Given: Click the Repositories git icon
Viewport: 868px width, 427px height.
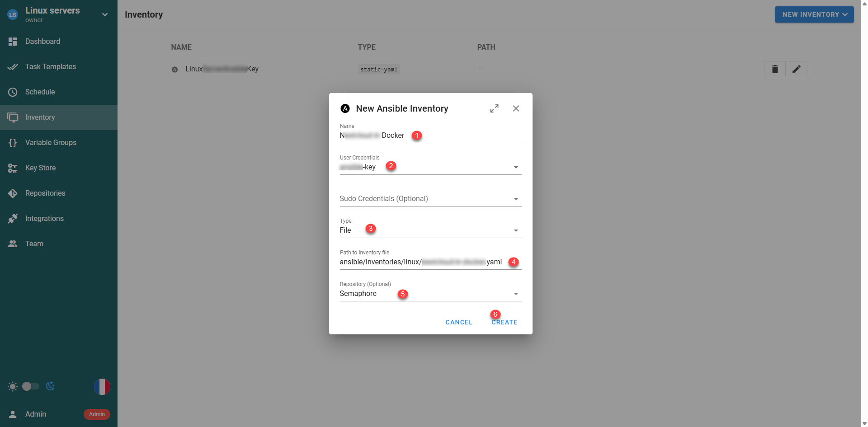Looking at the screenshot, I should (x=13, y=193).
